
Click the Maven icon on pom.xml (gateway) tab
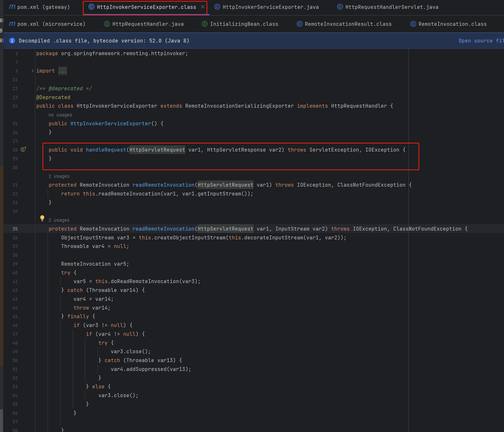(x=12, y=7)
